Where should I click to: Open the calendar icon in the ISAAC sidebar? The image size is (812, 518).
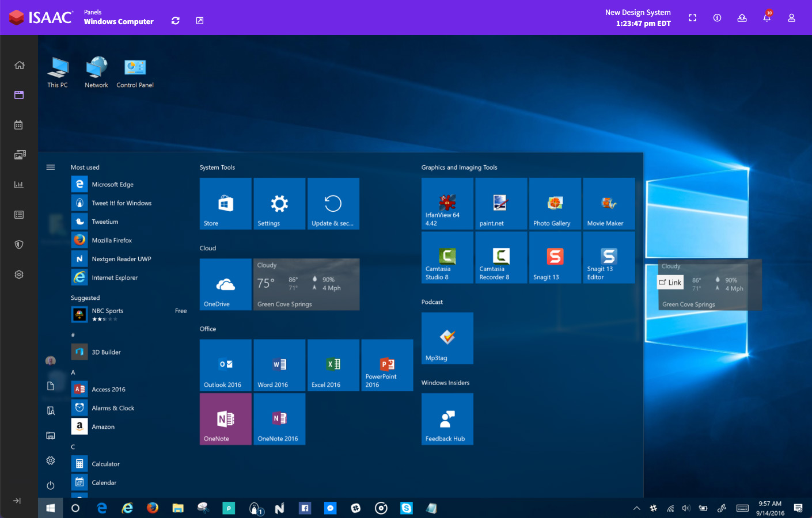[19, 125]
